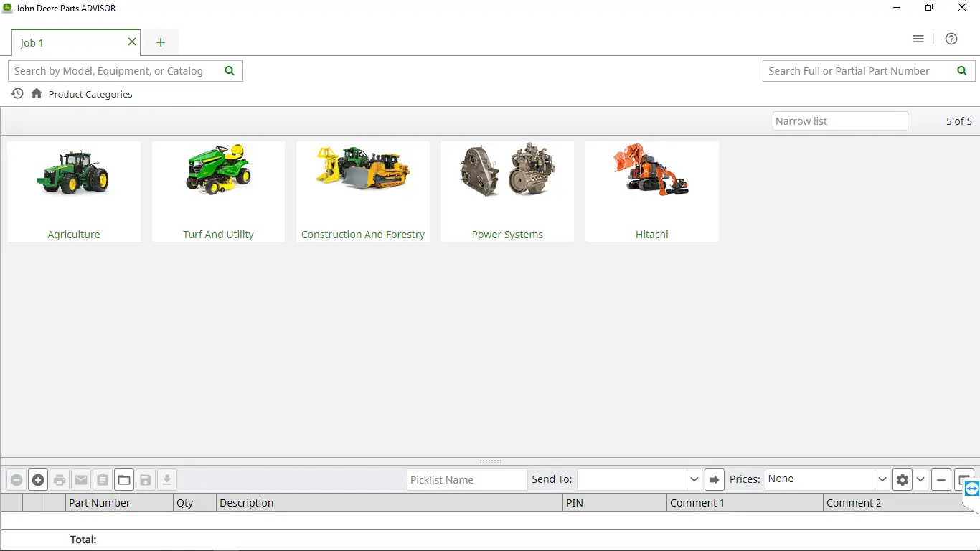Copy the picklist to clipboard

pyautogui.click(x=103, y=479)
